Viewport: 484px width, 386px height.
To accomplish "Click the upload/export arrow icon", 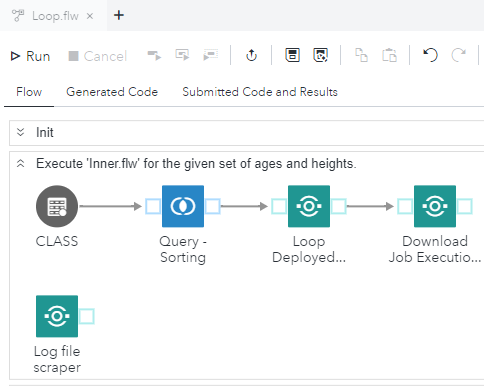I will [251, 55].
